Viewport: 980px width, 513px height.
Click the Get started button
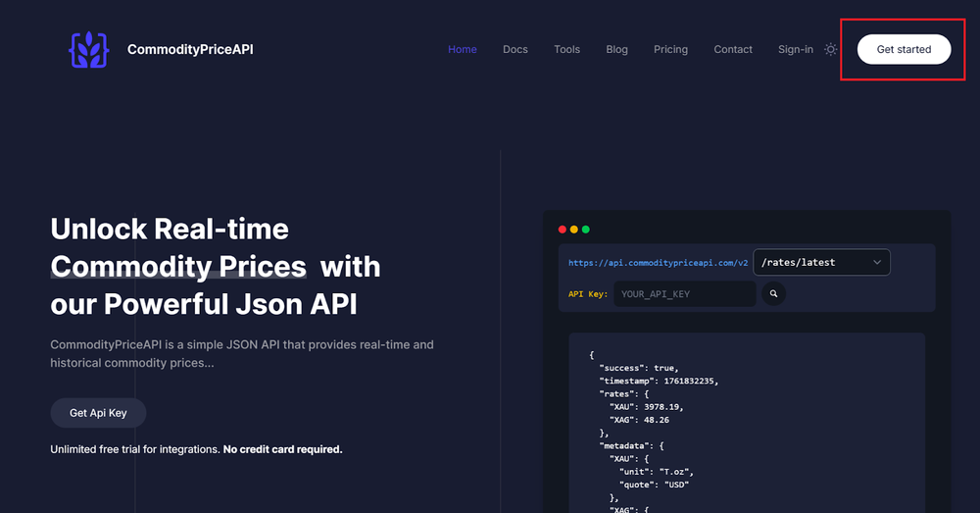[x=904, y=49]
